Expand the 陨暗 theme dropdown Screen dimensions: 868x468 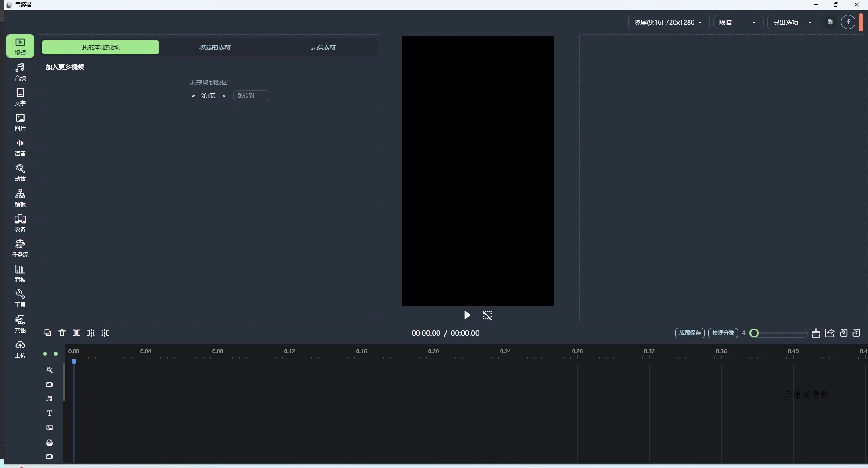(738, 22)
